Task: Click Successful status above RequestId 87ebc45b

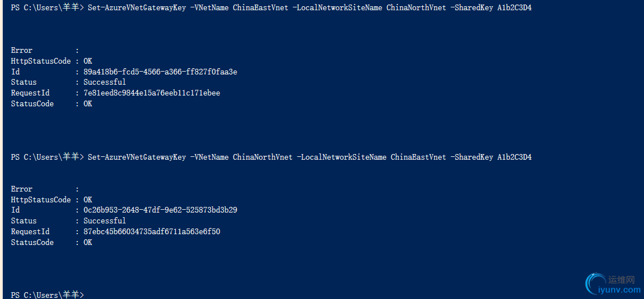Action: click(105, 221)
